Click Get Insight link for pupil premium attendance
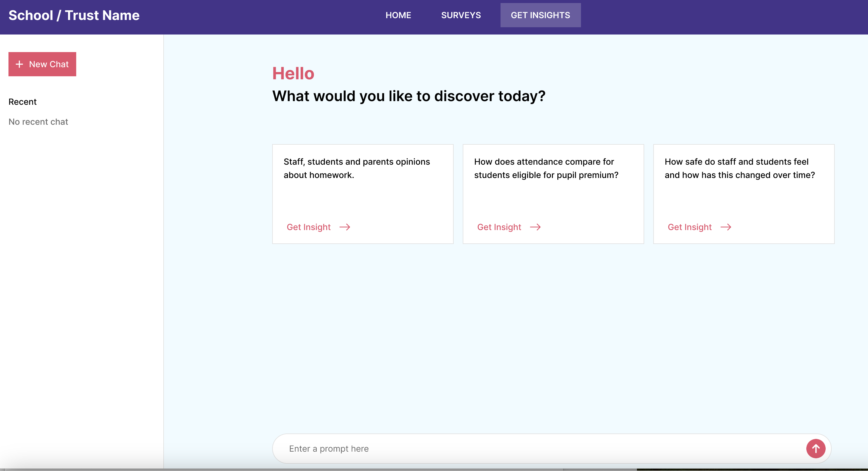Viewport: 868px width, 471px height. point(499,227)
